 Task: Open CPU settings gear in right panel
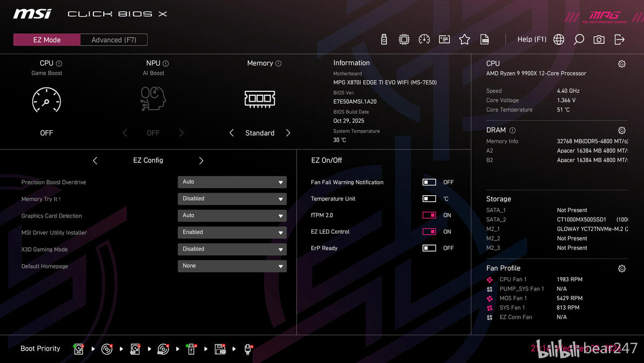(x=622, y=64)
